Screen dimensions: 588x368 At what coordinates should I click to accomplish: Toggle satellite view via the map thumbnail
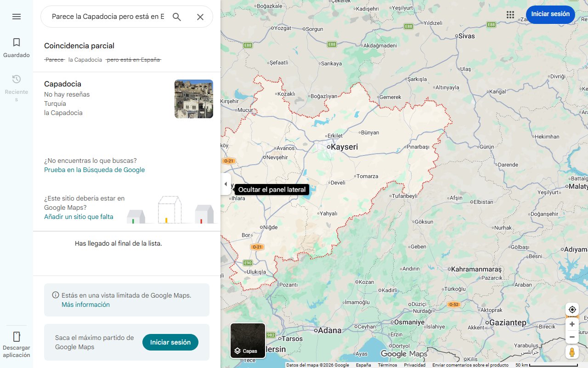click(x=248, y=336)
